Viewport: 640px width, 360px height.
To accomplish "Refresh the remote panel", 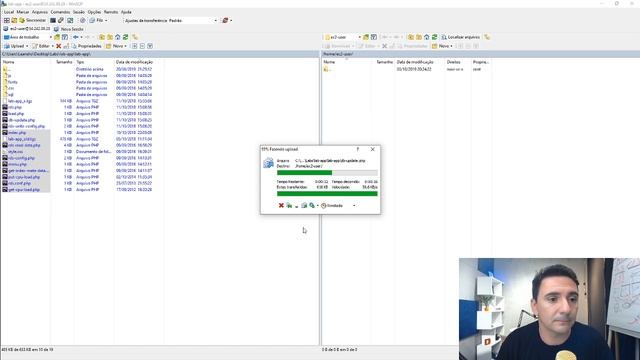I will [x=434, y=37].
